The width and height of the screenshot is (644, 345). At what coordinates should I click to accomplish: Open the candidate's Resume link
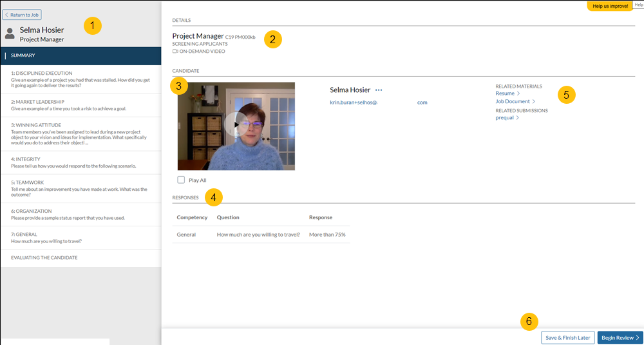click(505, 94)
